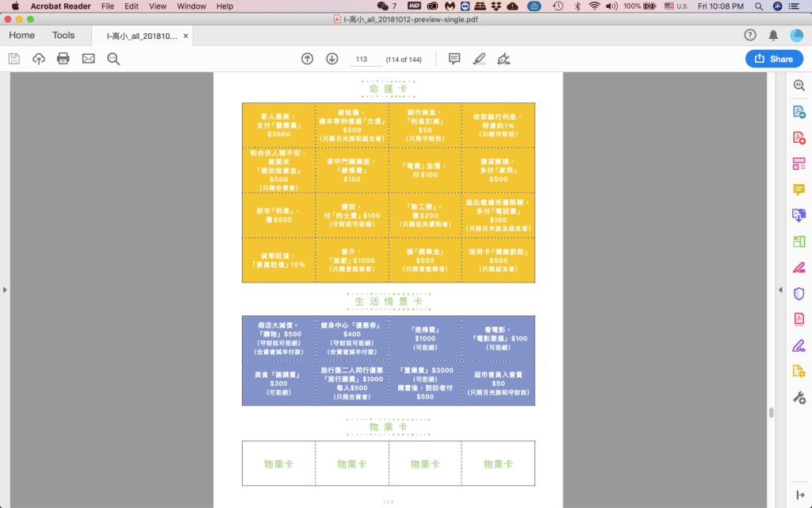Open the Home view
This screenshot has width=812, height=508.
pos(21,36)
